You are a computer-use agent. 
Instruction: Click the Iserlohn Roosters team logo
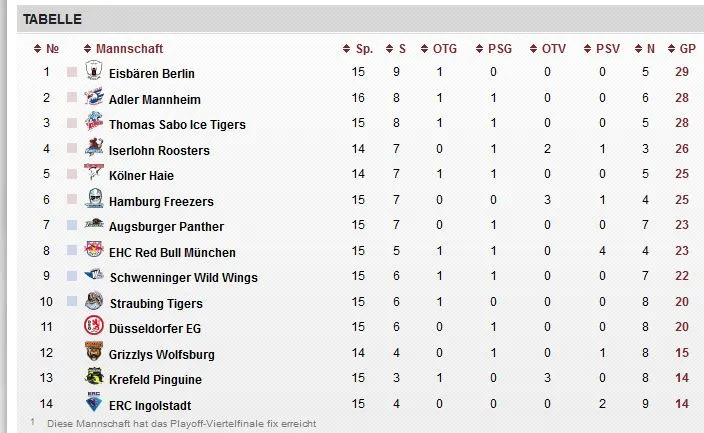pos(94,149)
